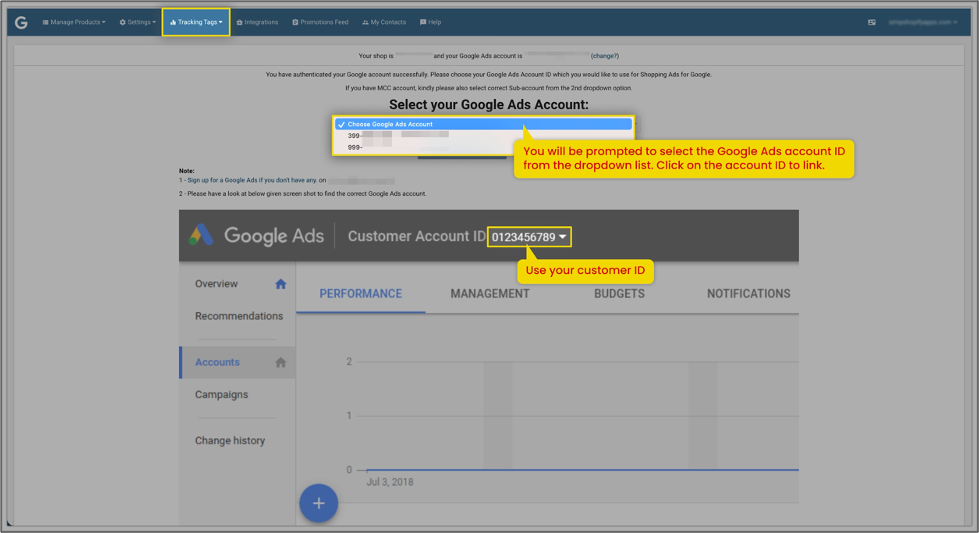
Task: Open the Manage Products menu
Action: coord(74,22)
